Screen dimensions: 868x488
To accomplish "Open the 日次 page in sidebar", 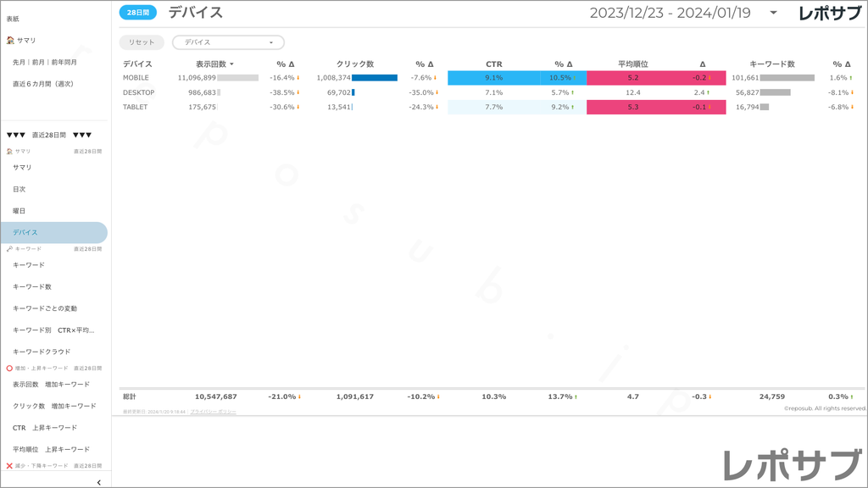I will pos(19,189).
